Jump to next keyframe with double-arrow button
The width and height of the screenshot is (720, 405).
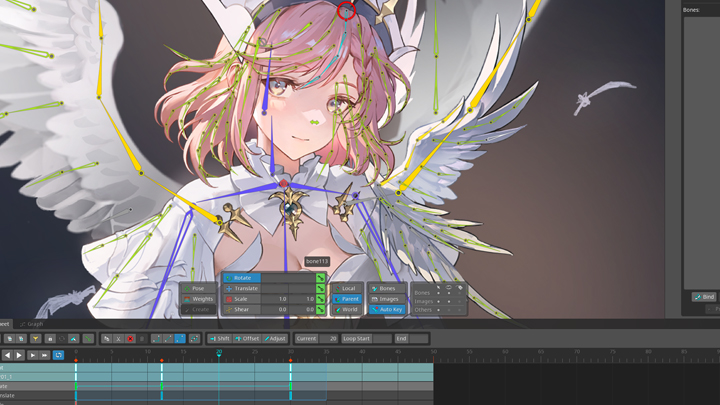(x=44, y=355)
